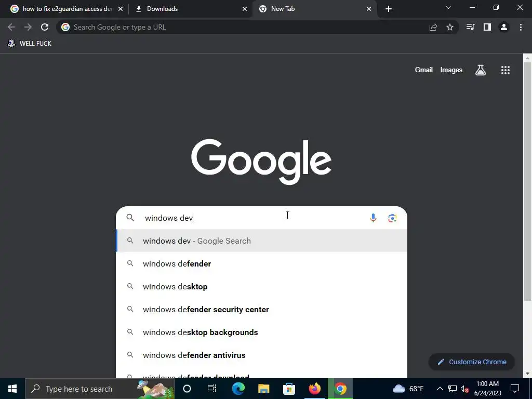Open the media controls icon in toolbar
The width and height of the screenshot is (532, 399).
(x=470, y=27)
